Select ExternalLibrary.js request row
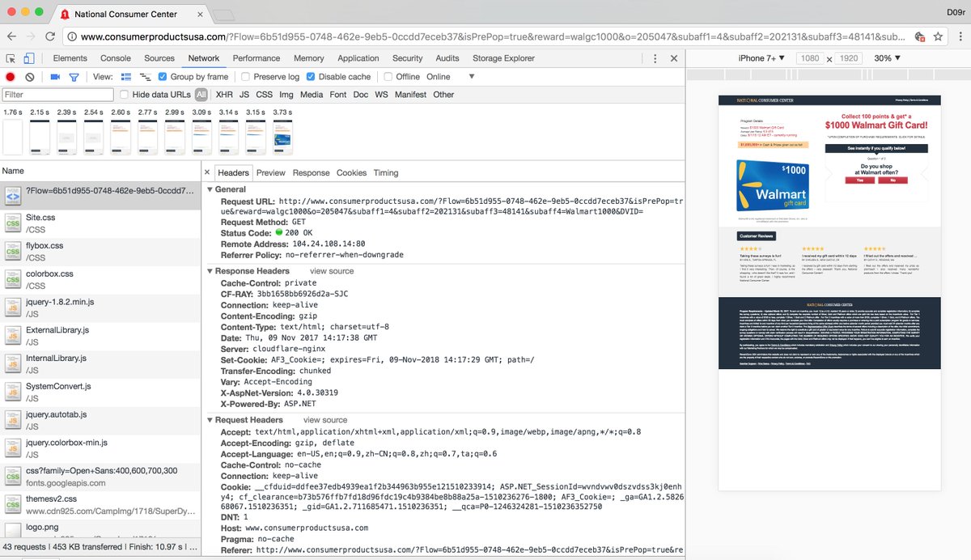Screen dimensions: 971x560 (100, 337)
